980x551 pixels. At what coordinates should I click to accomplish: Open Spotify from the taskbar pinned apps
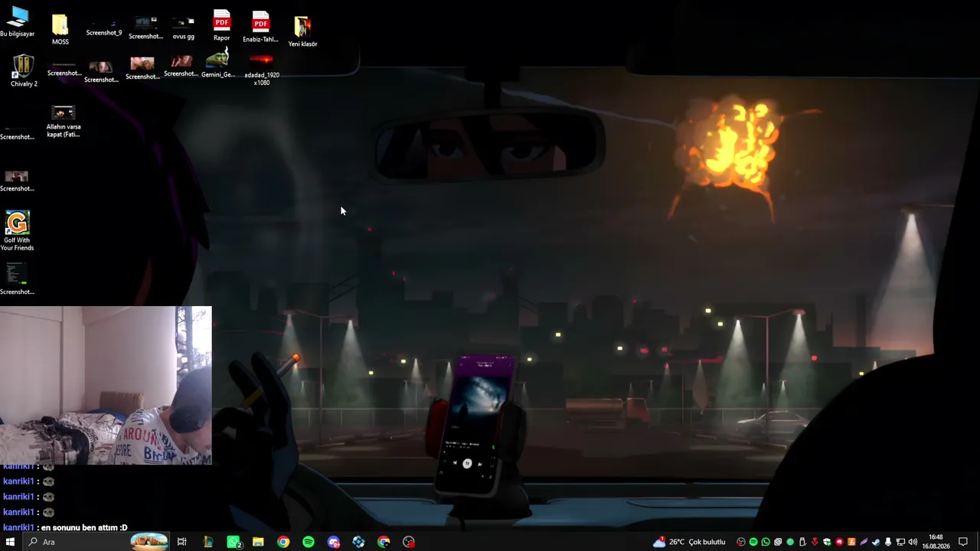[x=309, y=542]
